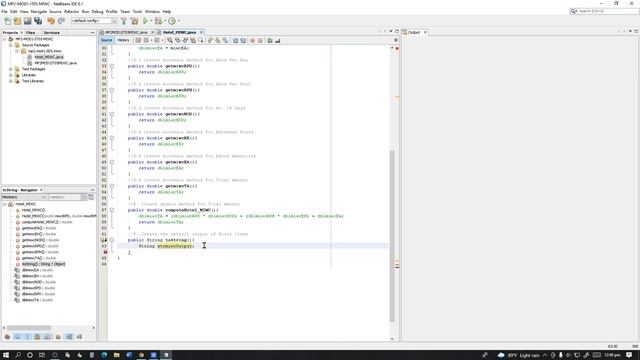Click the editor vertical scrollbar thumb
Viewport: 640px width, 360px height.
pyautogui.click(x=392, y=236)
